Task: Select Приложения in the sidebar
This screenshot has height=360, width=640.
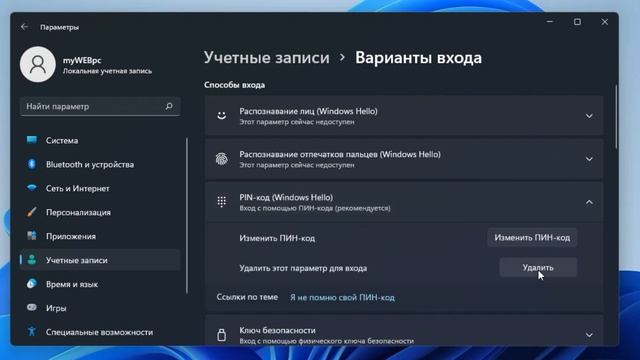Action: coord(100,236)
